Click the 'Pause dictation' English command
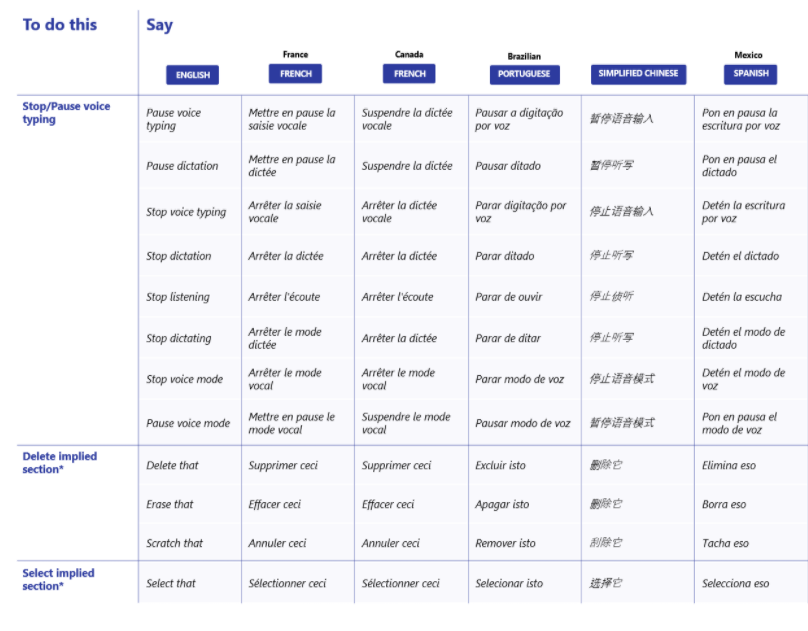 182,166
